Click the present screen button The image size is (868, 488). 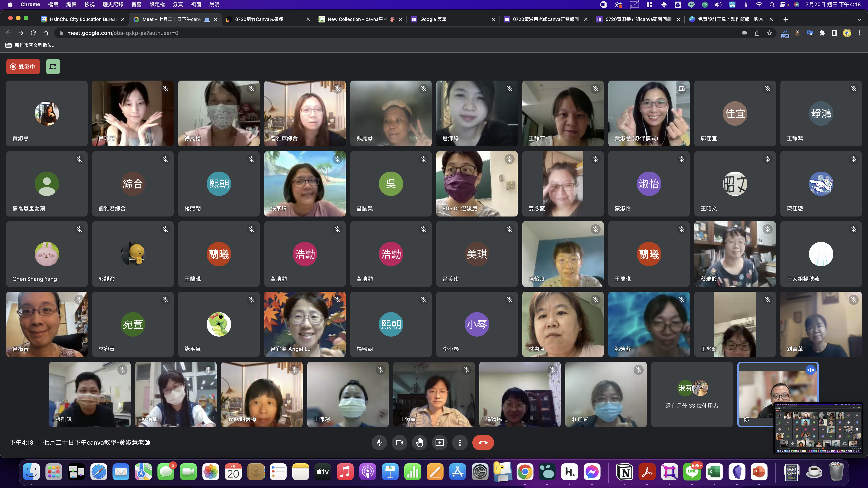pyautogui.click(x=440, y=442)
